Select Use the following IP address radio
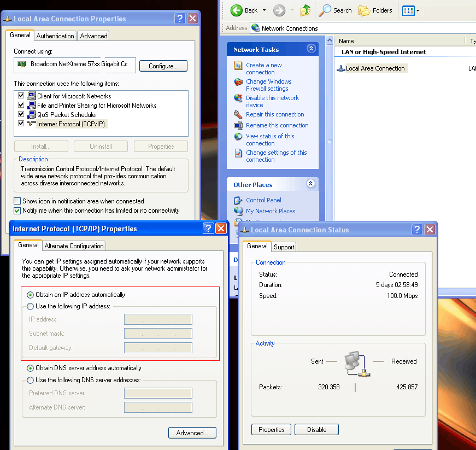Viewport: 476px width, 450px height. point(31,306)
